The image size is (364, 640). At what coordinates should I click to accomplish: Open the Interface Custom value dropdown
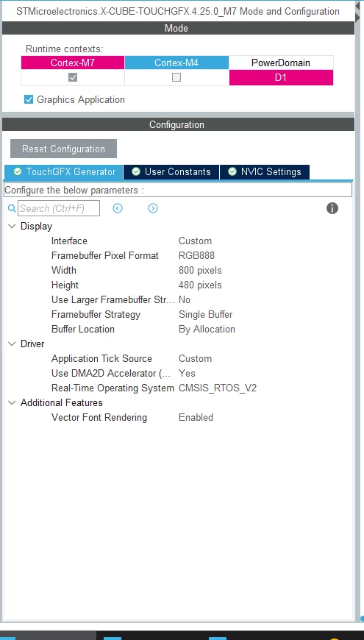click(x=195, y=241)
